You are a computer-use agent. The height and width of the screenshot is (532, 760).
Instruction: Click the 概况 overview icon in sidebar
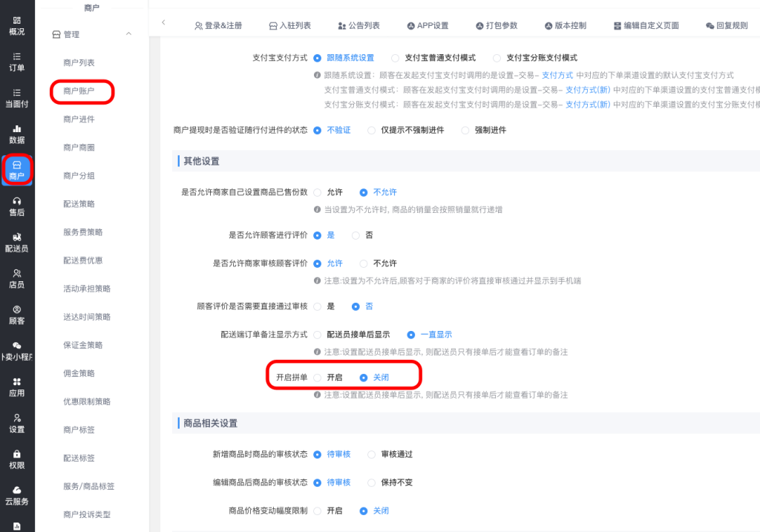(x=16, y=21)
